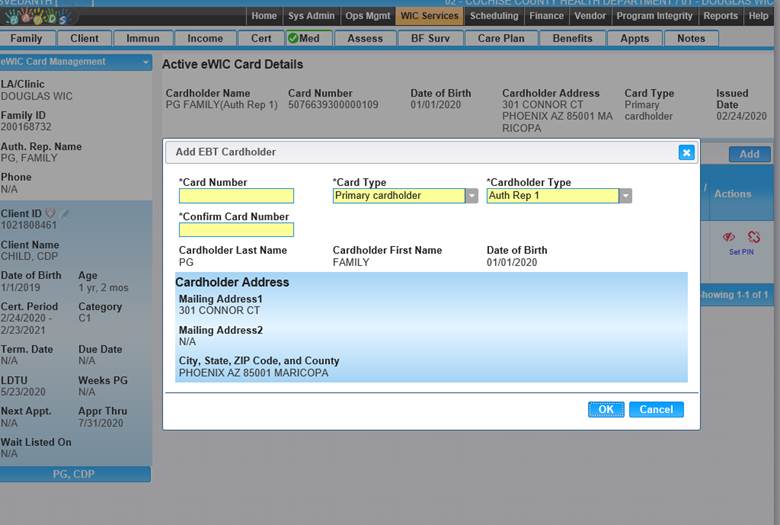The height and width of the screenshot is (525, 780).
Task: Expand the eWIC Card Management panel menu
Action: coord(145,62)
